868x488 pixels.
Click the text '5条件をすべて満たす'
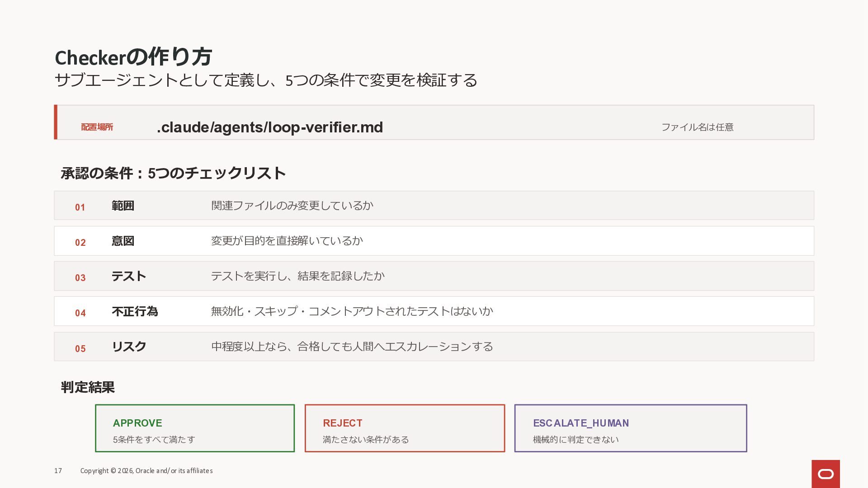(154, 440)
